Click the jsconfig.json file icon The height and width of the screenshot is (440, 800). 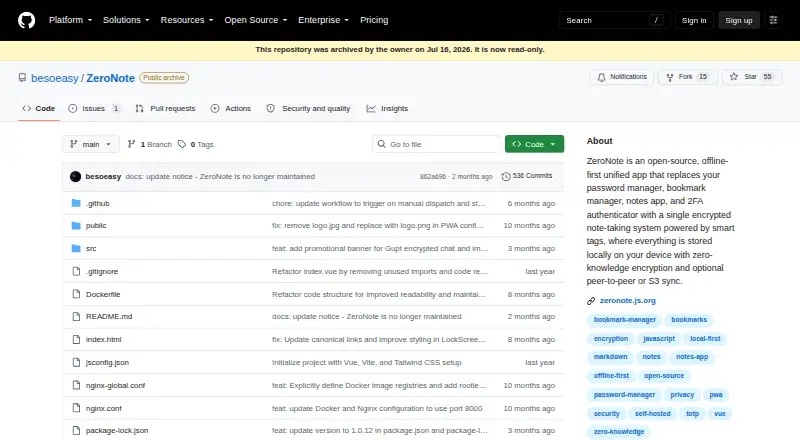tap(76, 362)
